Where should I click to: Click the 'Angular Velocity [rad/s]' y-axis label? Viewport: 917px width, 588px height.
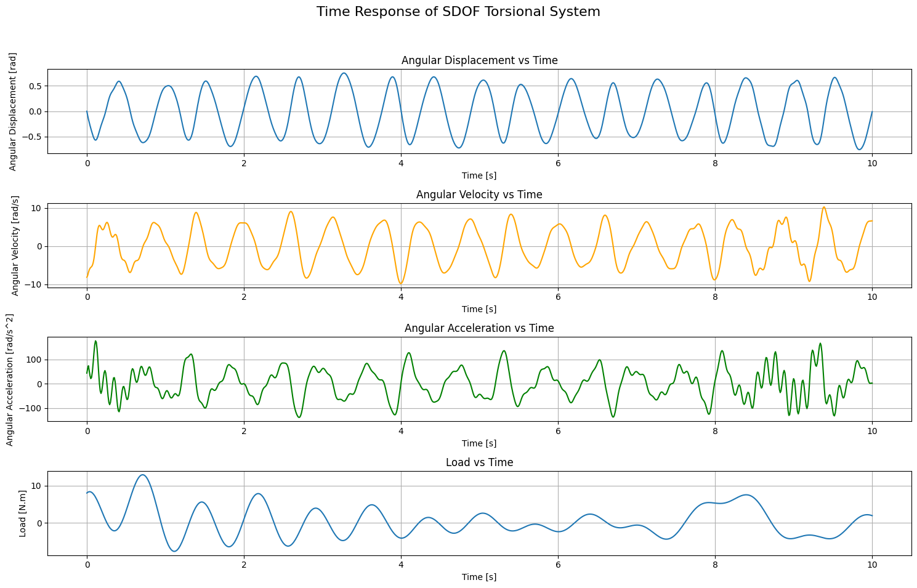coord(15,246)
